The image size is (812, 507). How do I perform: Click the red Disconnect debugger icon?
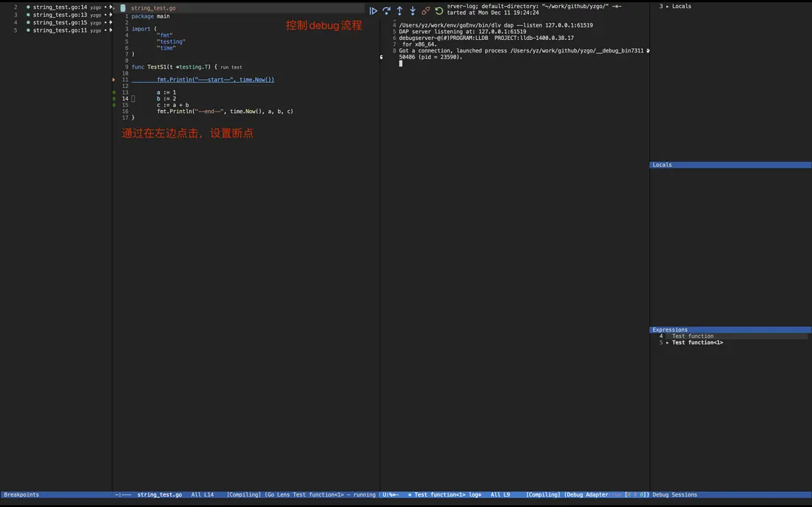(426, 11)
